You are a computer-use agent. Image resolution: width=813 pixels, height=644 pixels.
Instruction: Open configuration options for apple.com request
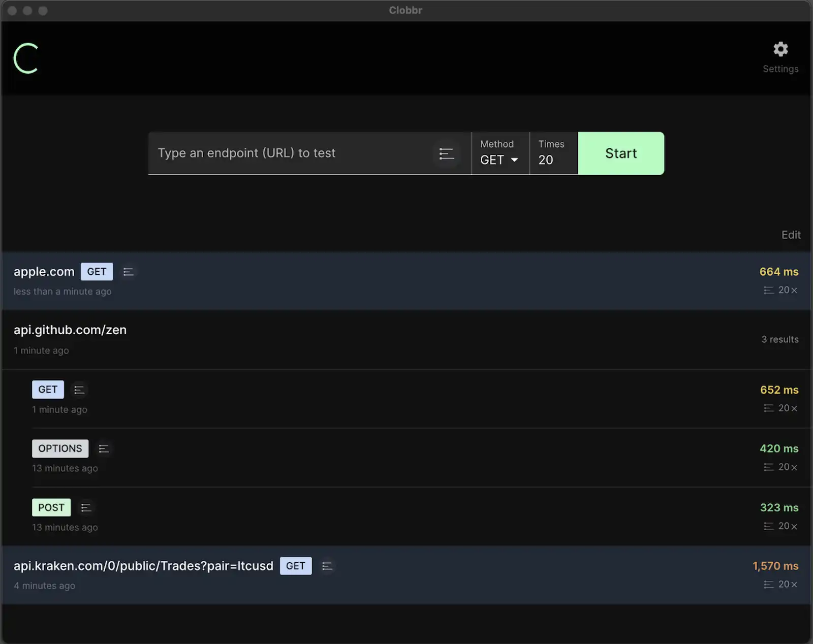coord(129,272)
